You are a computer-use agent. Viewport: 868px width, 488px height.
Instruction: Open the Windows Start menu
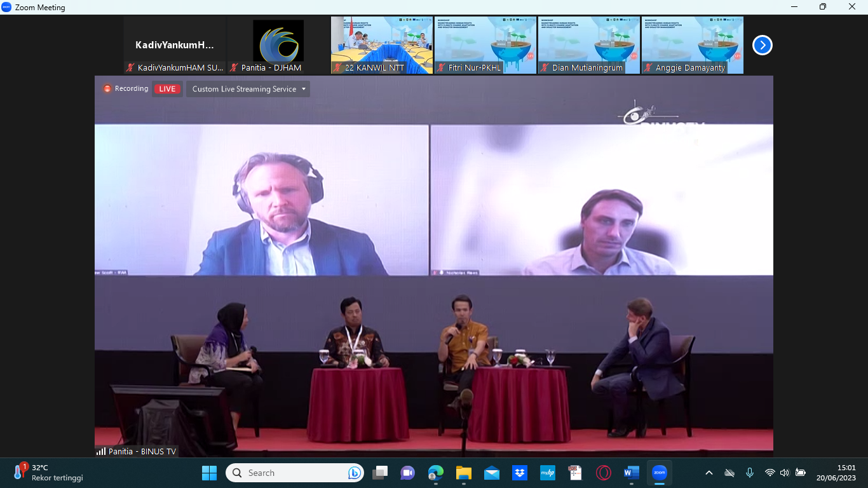(209, 473)
